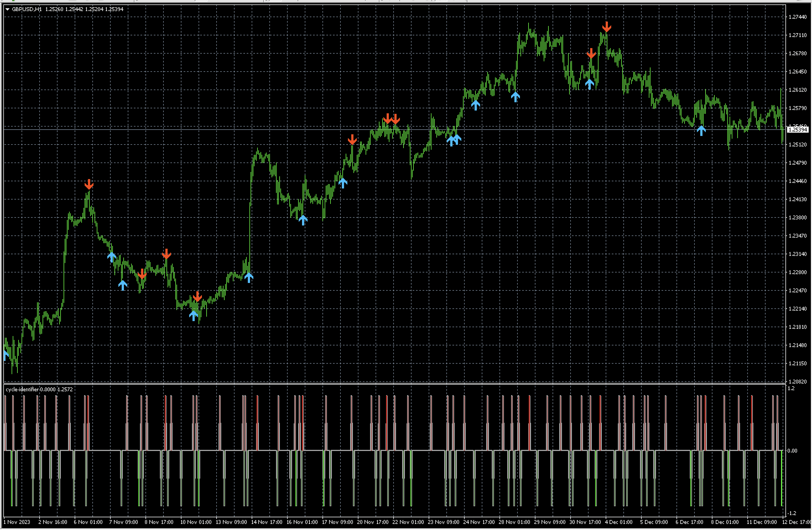This screenshot has width=812, height=530.
Task: Click the 6 Nov 01:00 time label
Action: (x=88, y=522)
